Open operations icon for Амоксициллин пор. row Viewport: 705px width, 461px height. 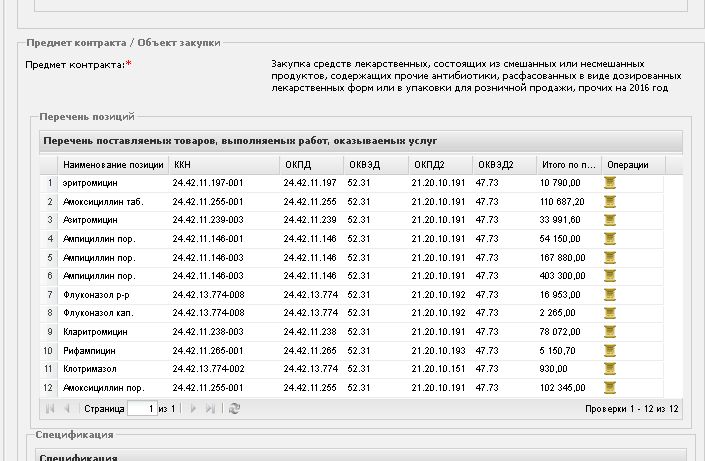pyautogui.click(x=610, y=388)
